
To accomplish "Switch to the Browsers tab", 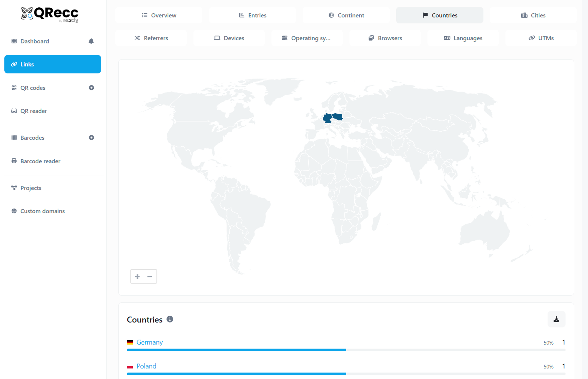I will click(385, 38).
